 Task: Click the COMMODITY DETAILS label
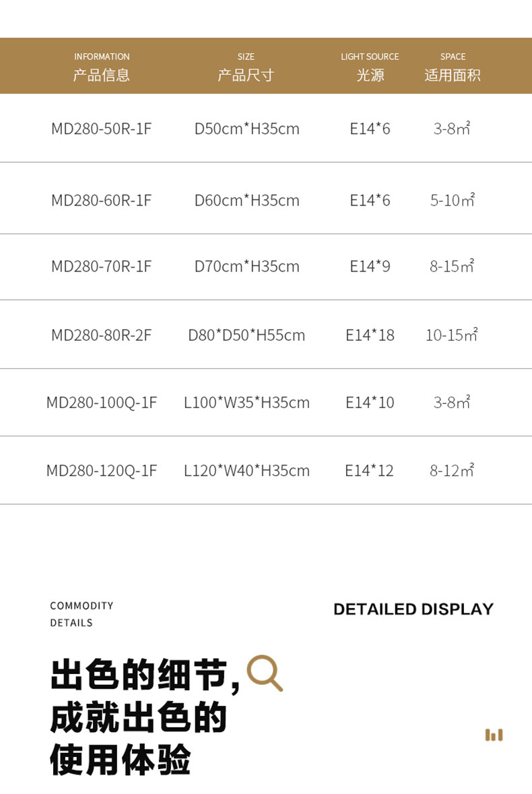pyautogui.click(x=81, y=614)
